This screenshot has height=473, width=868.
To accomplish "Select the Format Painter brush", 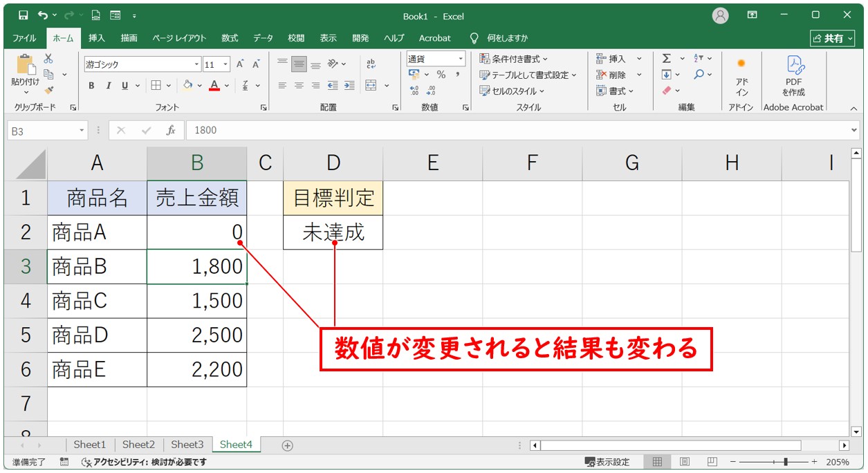I will (x=48, y=89).
